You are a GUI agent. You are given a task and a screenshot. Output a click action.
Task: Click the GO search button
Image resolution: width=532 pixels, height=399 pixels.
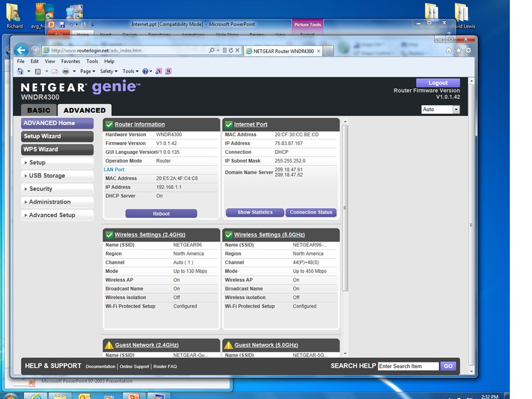pos(448,366)
